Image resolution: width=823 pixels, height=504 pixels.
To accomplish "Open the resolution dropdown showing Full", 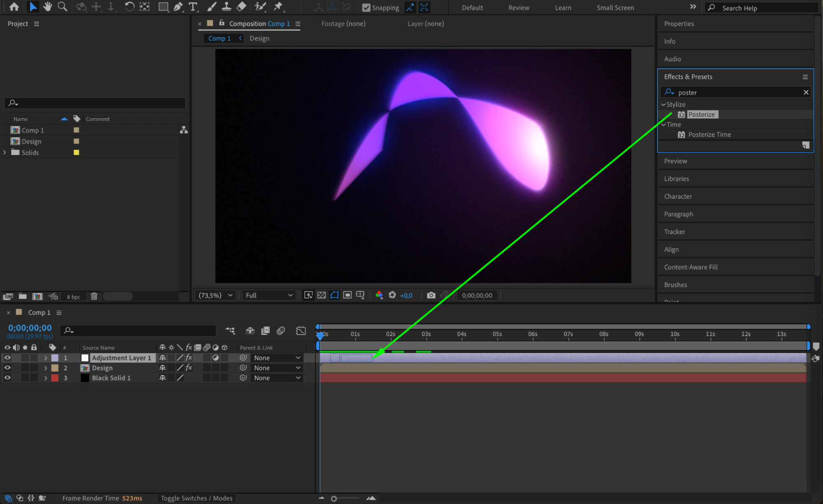I will point(269,295).
